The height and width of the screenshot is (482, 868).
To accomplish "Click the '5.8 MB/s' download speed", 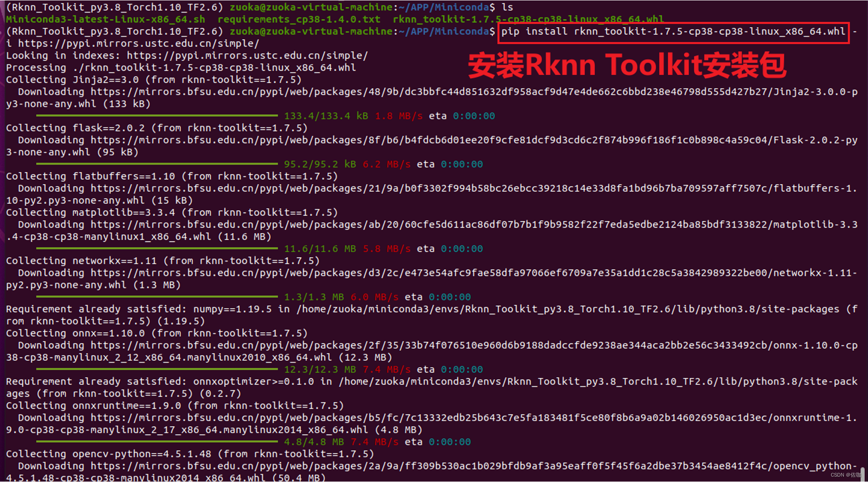I will (x=387, y=249).
